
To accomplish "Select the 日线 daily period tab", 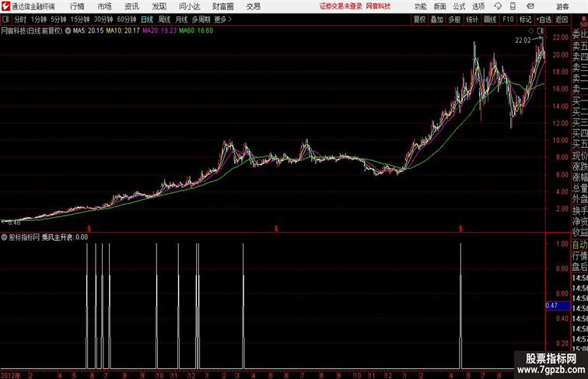I will point(147,19).
